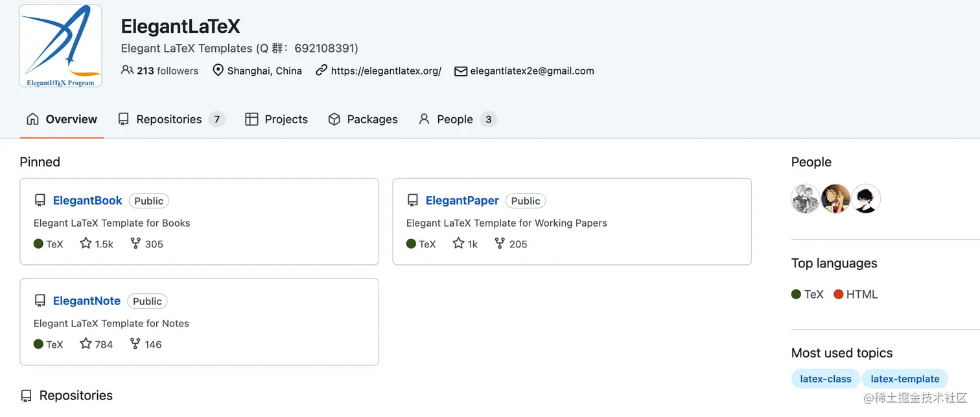Screen dimensions: 980x417
Task: Click the People tab person icon
Action: [x=424, y=119]
